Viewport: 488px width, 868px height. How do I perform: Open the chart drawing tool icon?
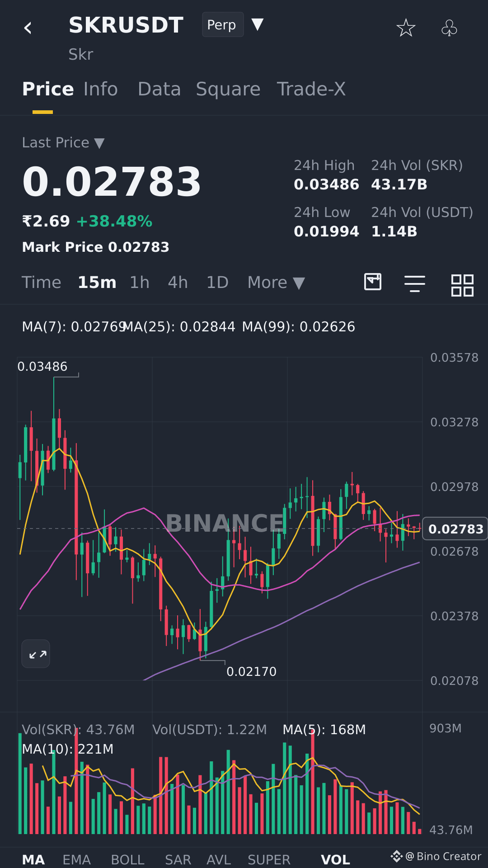click(x=373, y=282)
